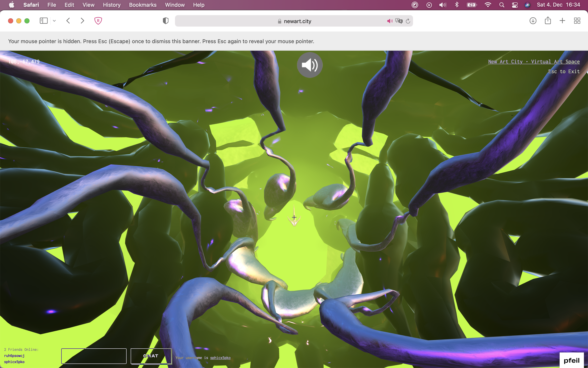The height and width of the screenshot is (368, 588).
Task: Show the tab overview grid
Action: pyautogui.click(x=577, y=21)
